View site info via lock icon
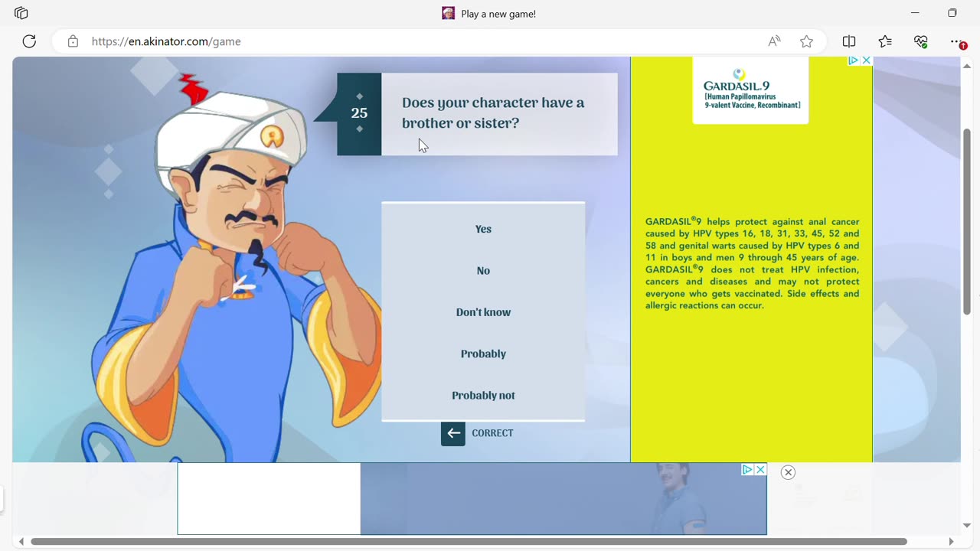Viewport: 980px width, 551px height. point(73,41)
